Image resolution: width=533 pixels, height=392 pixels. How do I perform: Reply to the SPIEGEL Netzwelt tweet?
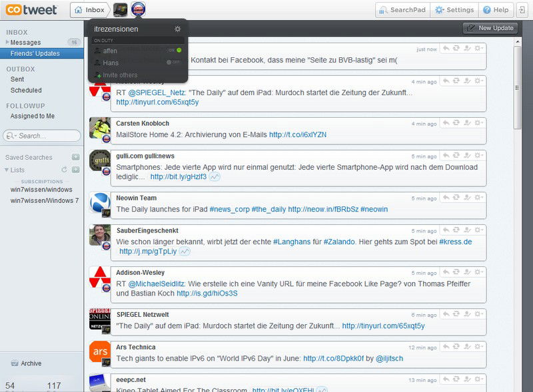point(446,314)
